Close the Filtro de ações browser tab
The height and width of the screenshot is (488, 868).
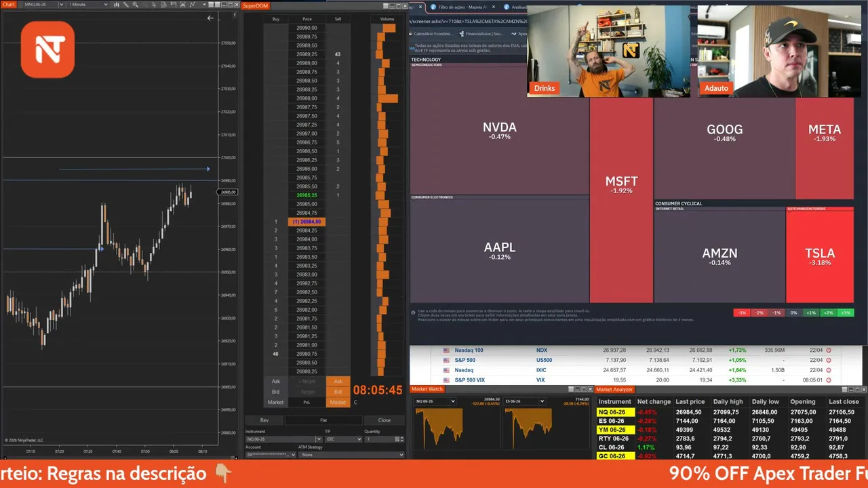click(494, 7)
